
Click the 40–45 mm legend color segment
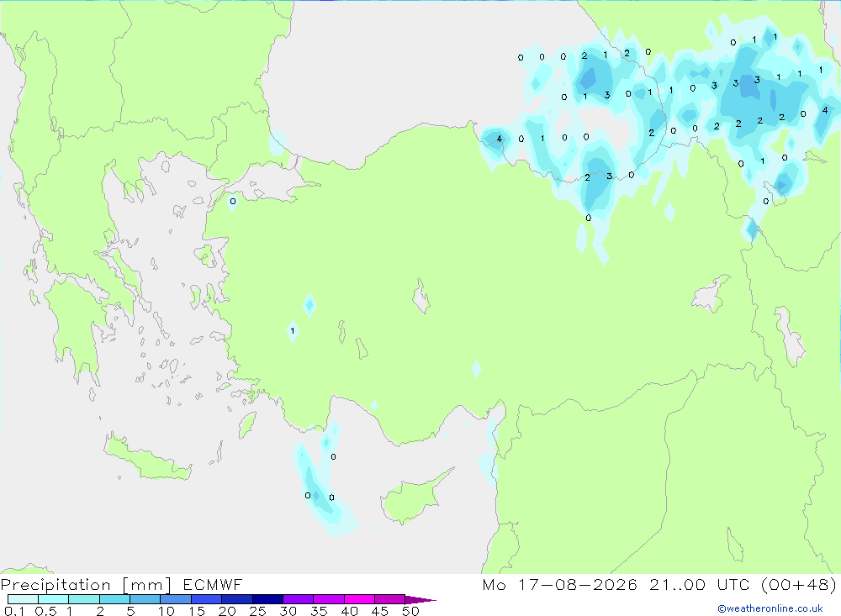coord(359,599)
